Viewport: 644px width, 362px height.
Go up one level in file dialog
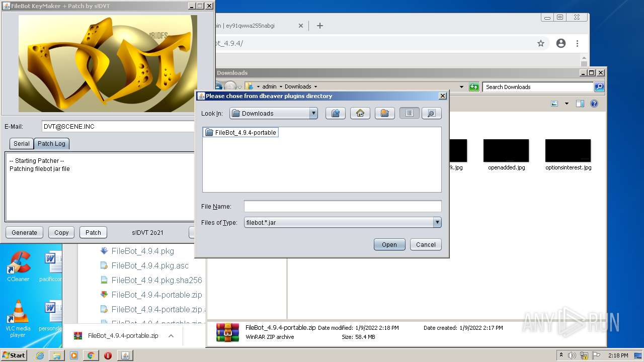(x=336, y=113)
